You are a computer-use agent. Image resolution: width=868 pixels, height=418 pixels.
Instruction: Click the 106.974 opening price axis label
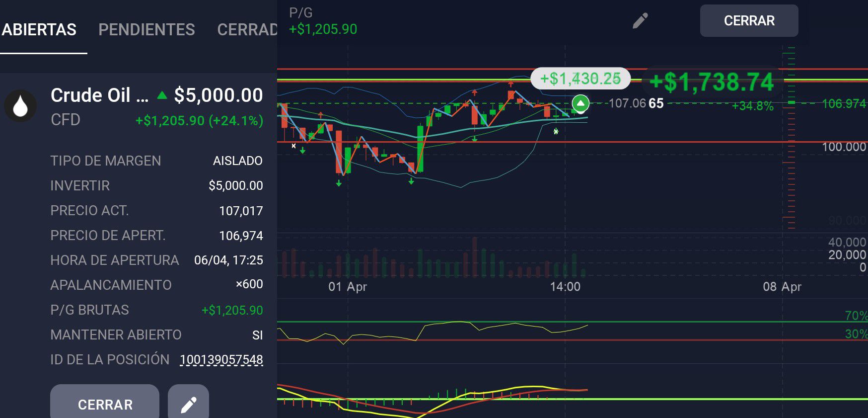[x=844, y=103]
